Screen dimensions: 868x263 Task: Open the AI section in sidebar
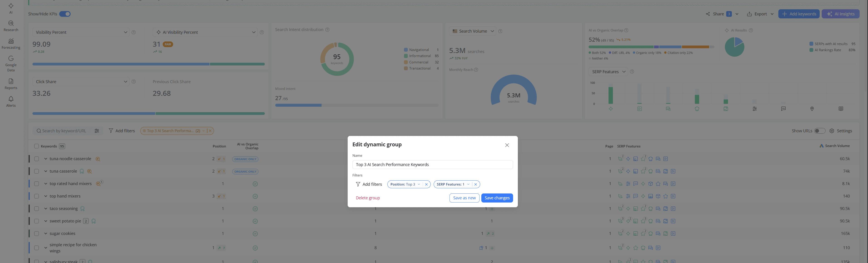(11, 8)
